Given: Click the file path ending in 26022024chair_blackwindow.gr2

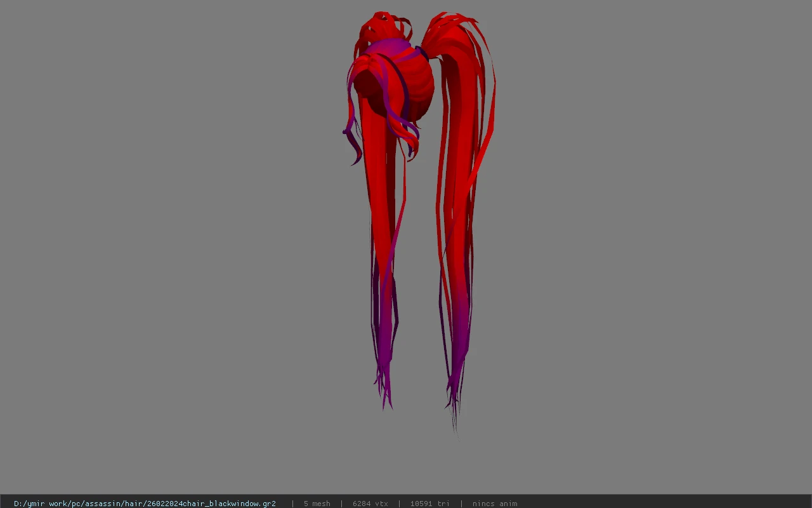Looking at the screenshot, I should (145, 504).
